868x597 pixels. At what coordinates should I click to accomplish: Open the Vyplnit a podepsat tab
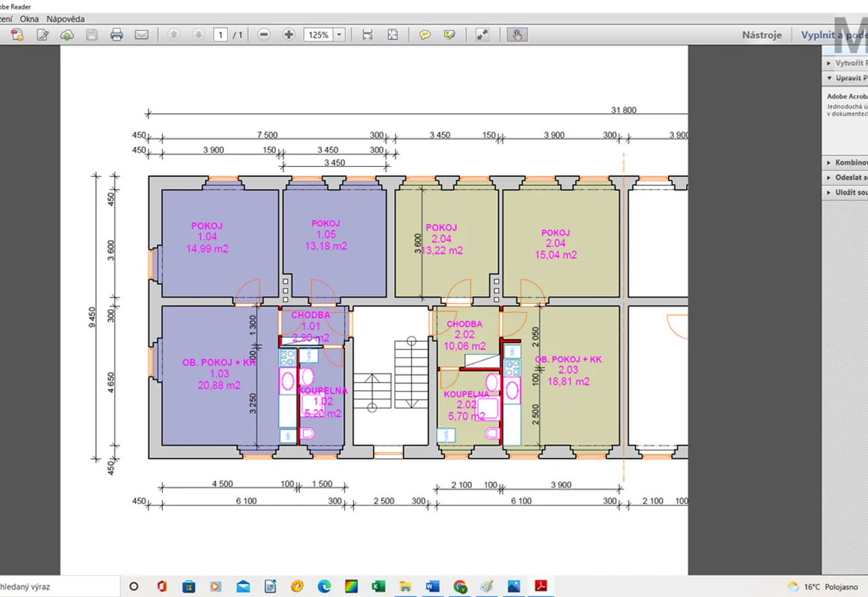(833, 35)
